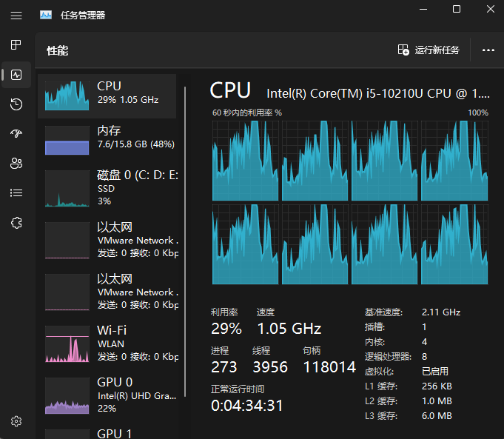504x439 pixels.
Task: Click the 基准速度 2.11 GHz value
Action: [x=441, y=312]
